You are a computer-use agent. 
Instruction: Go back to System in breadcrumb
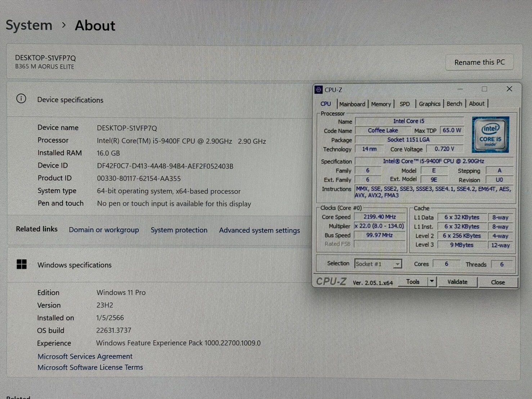29,25
